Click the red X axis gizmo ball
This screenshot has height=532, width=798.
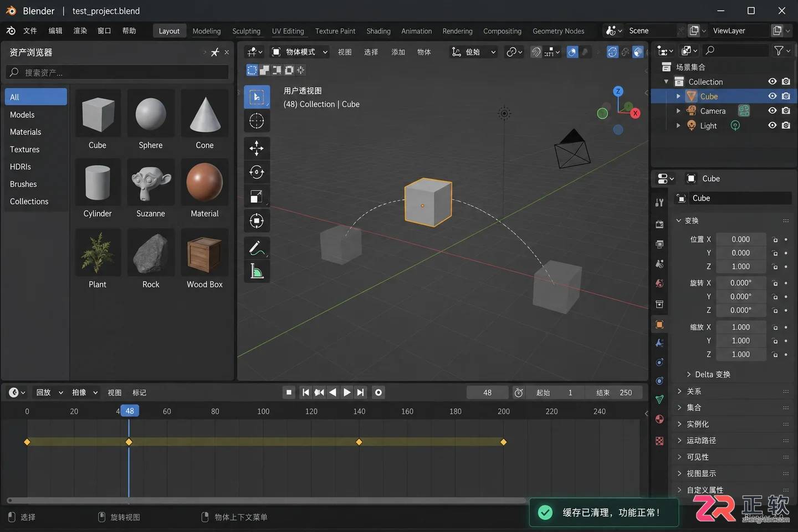pos(635,113)
